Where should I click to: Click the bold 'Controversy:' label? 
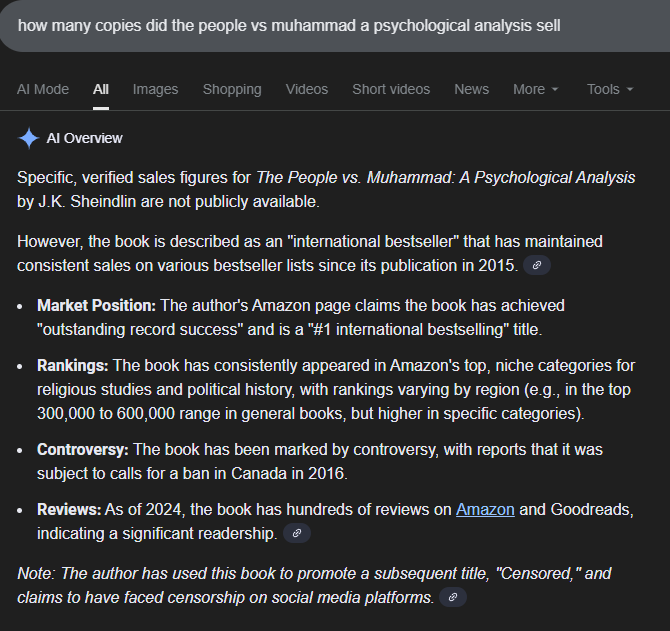84,450
